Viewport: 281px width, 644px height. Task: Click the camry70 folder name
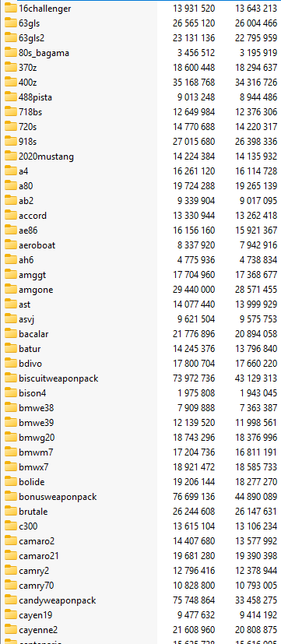(36, 586)
